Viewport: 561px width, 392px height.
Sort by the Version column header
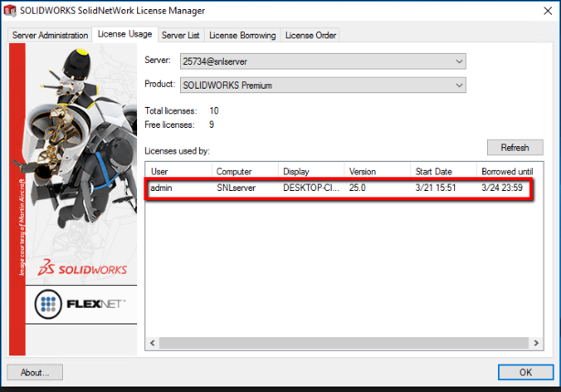[377, 171]
